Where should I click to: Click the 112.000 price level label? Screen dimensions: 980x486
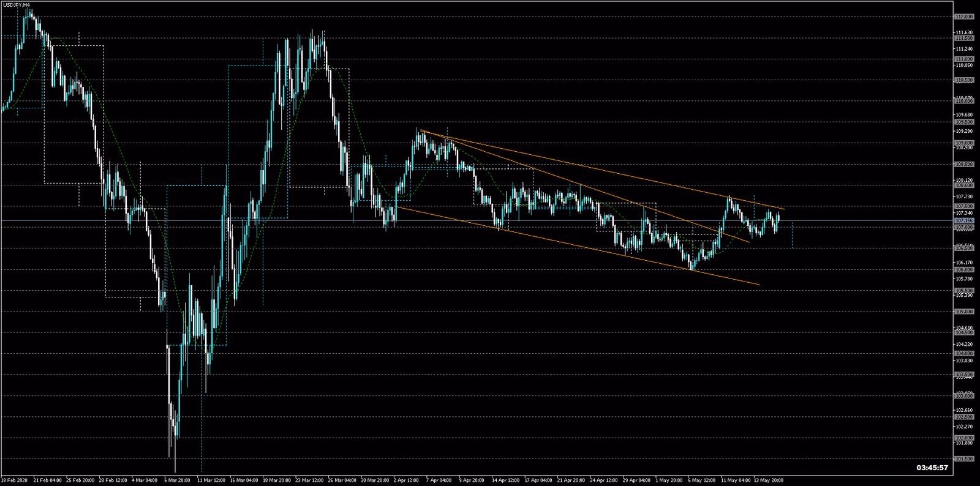point(964,17)
